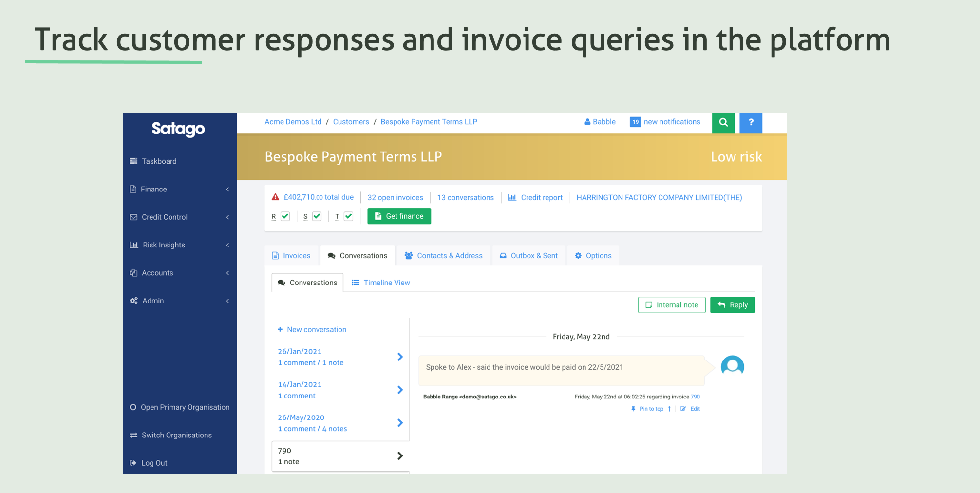Screen dimensions: 980x493
Task: Click the green Reply button
Action: click(733, 305)
